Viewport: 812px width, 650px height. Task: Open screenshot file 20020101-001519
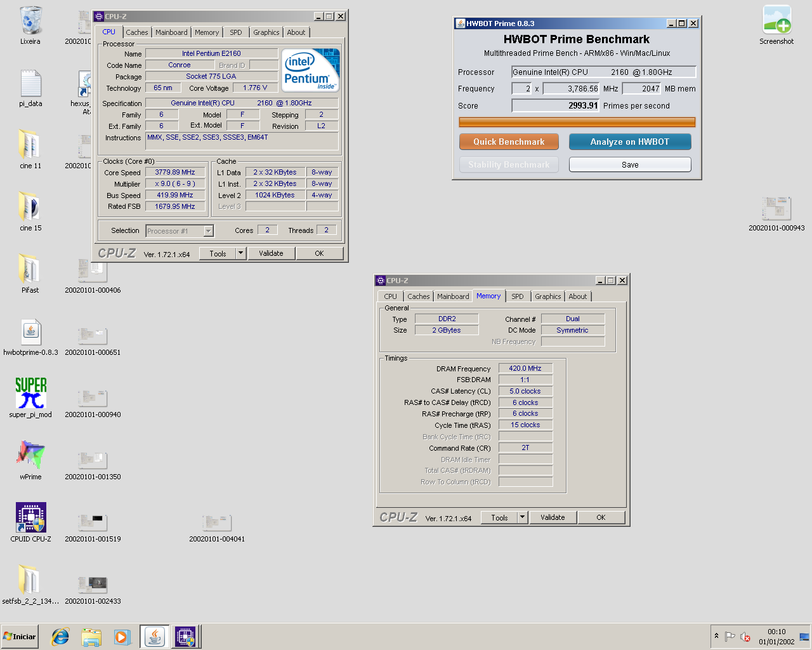(x=93, y=527)
